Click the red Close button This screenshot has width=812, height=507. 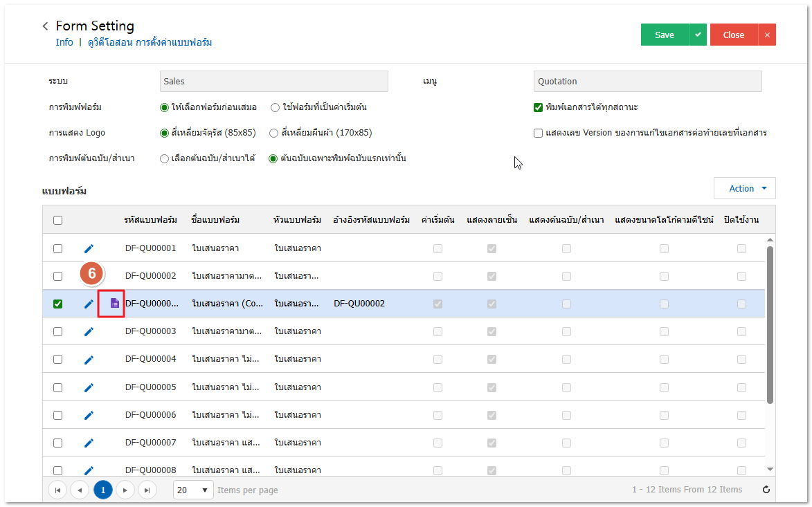pos(733,35)
